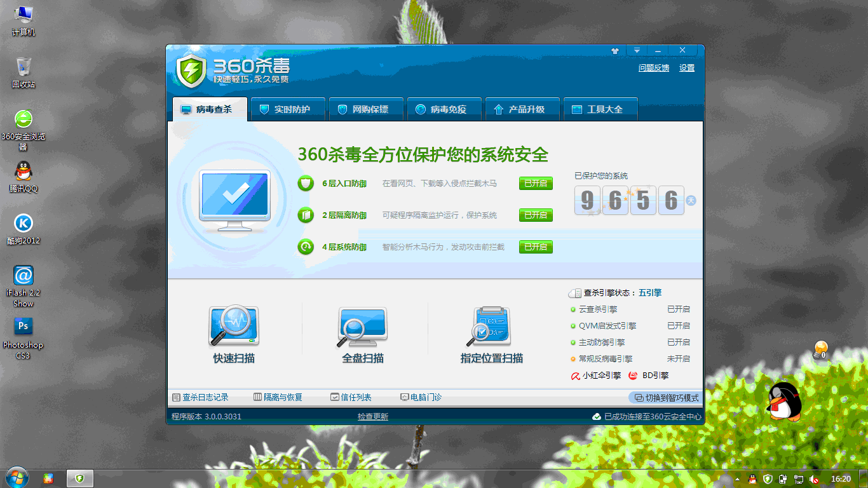
Task: Open the main menu dropdown arrow
Action: tap(636, 50)
